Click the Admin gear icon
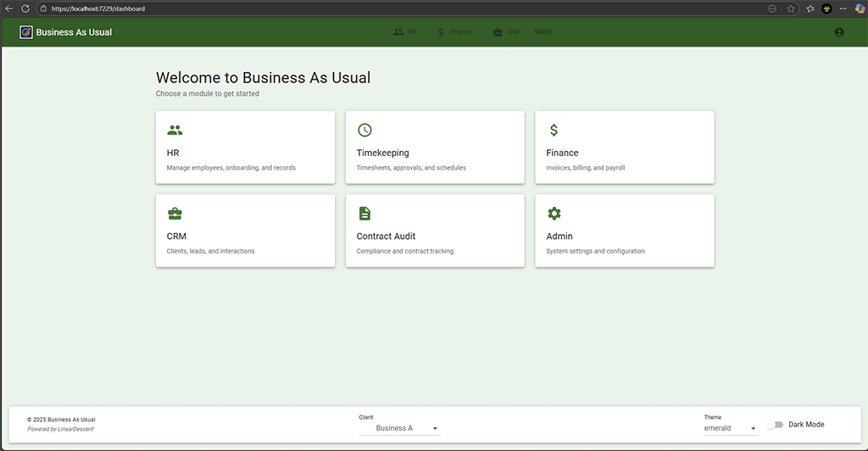868x451 pixels. point(554,214)
